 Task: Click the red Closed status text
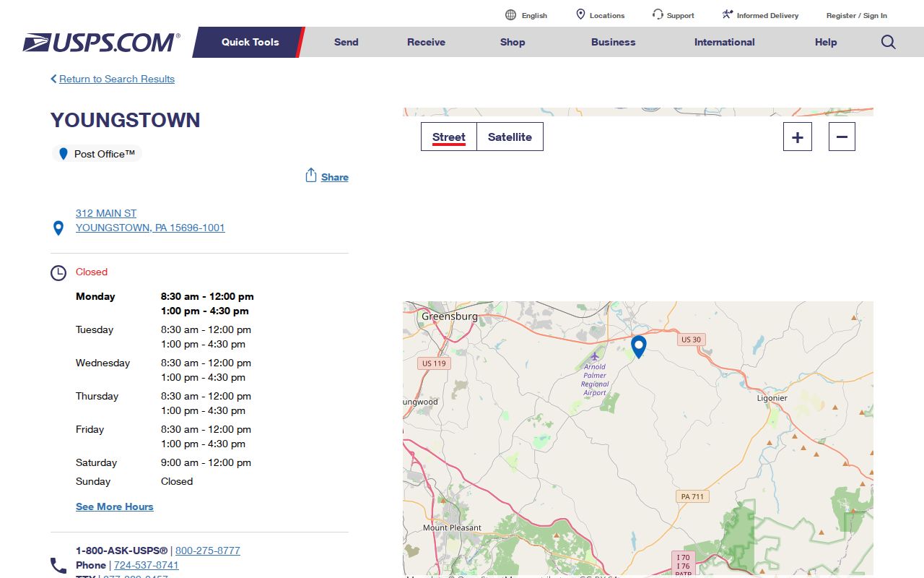click(x=92, y=272)
